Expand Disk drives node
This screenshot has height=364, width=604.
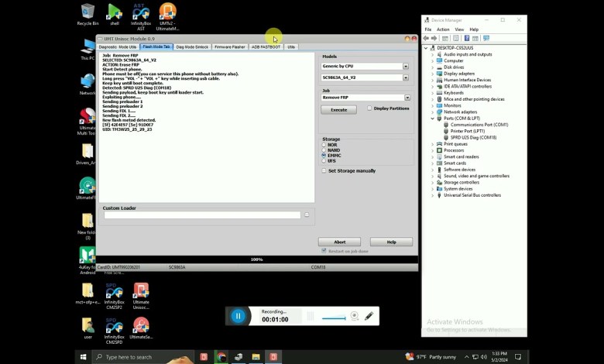point(432,67)
